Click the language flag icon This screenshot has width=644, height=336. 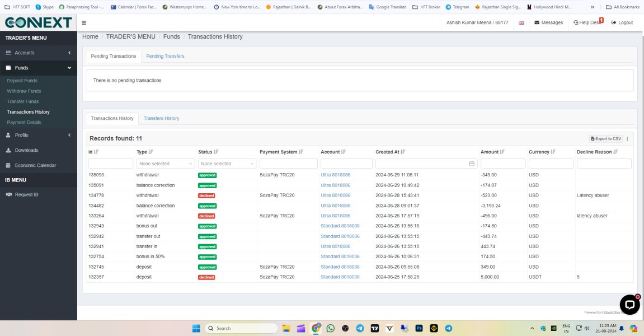pos(521,23)
